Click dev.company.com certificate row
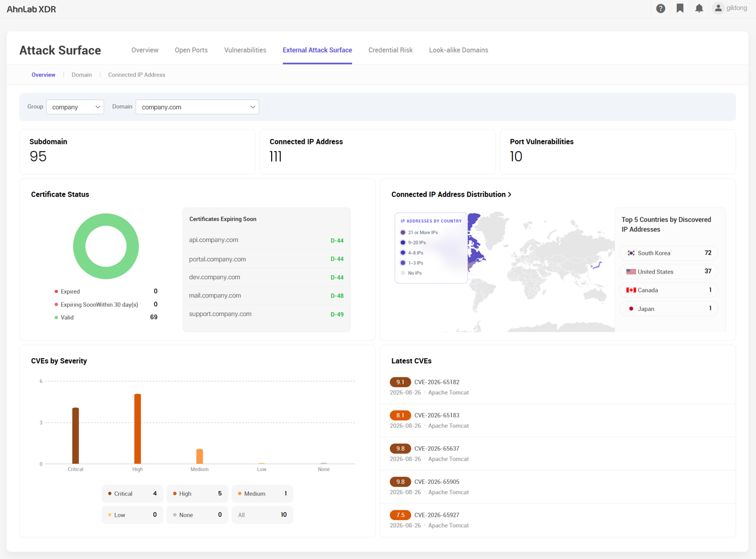Viewport: 756px width, 559px height. [x=266, y=278]
